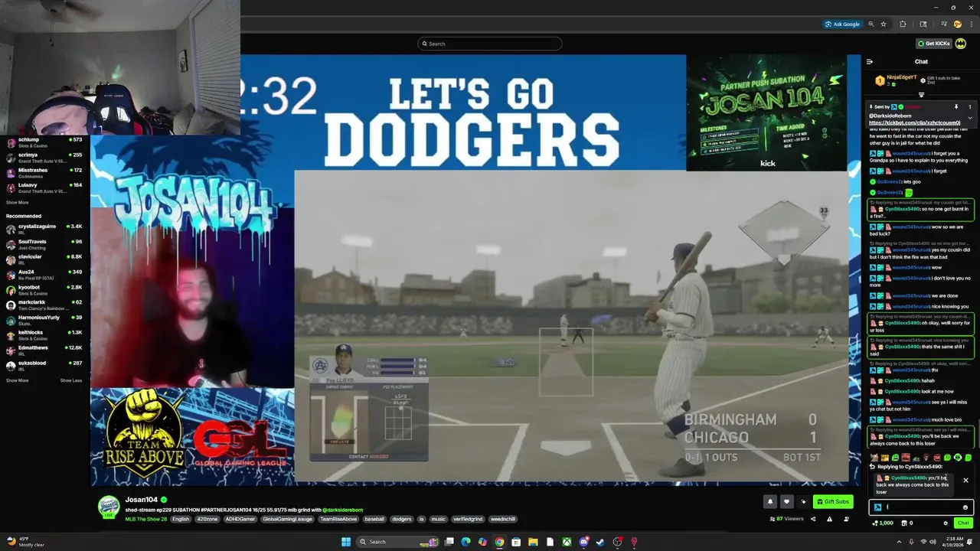Screen dimensions: 980x551
Task: Expand the pinned message chevron
Action: click(x=969, y=118)
